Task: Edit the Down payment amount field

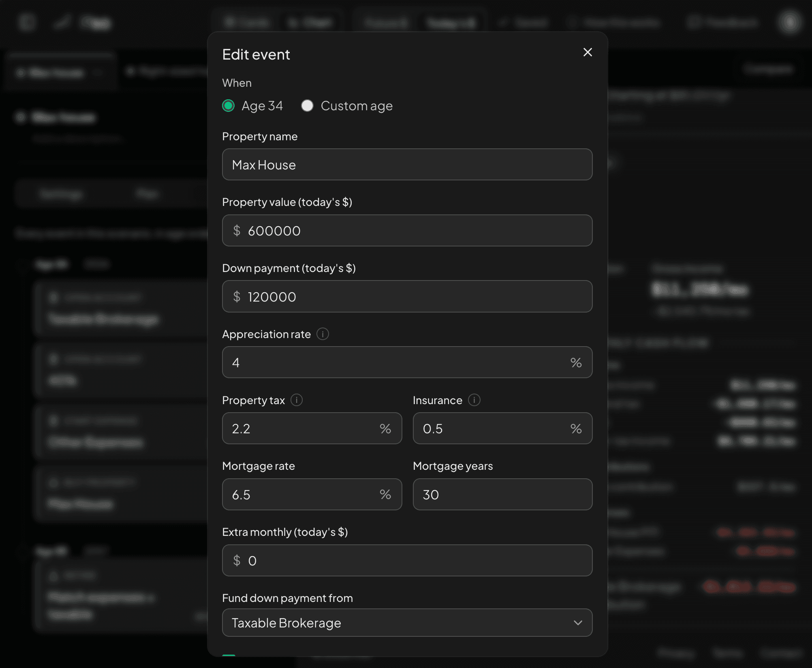Action: tap(407, 296)
